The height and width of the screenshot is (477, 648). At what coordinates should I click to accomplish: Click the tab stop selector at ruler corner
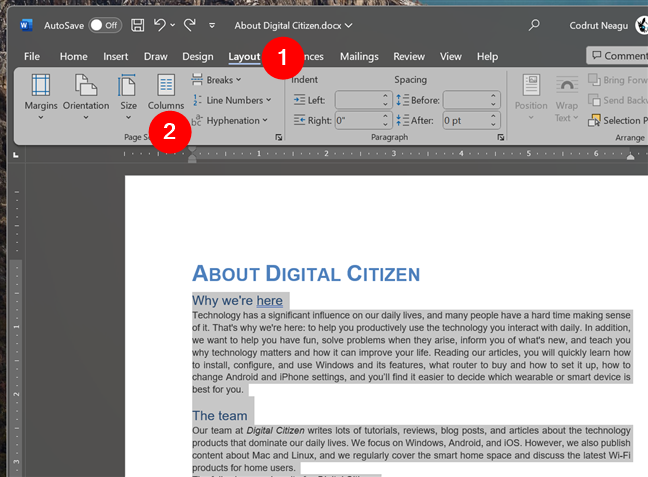point(16,155)
